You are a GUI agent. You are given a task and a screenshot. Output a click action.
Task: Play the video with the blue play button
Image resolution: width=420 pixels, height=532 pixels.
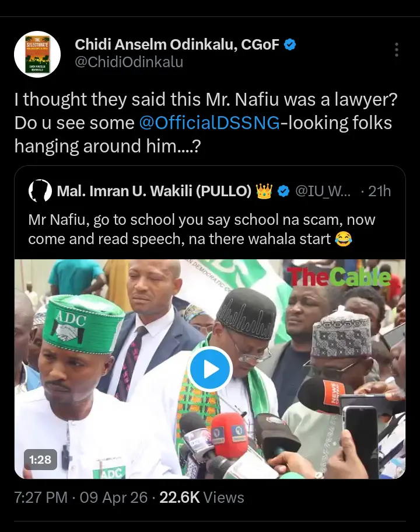(x=210, y=369)
